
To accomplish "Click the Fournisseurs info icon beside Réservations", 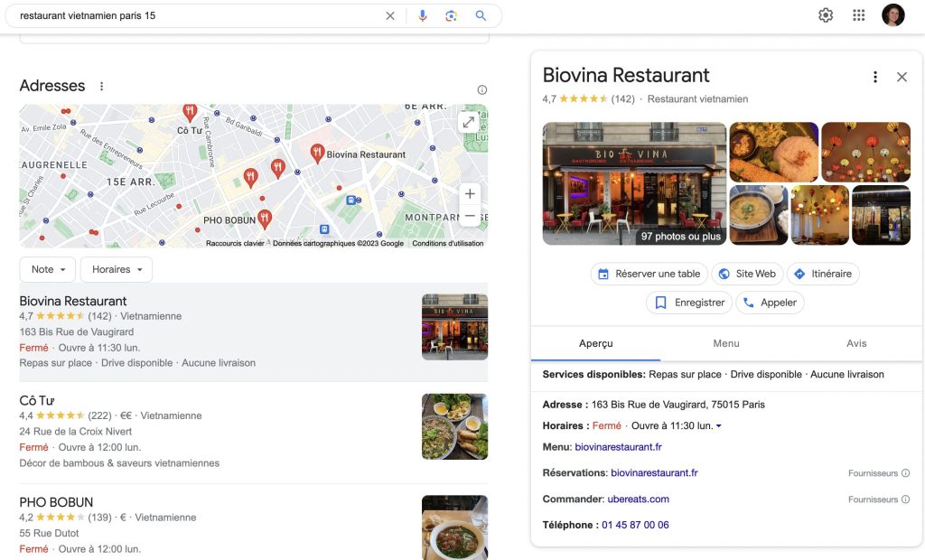I will (x=905, y=473).
